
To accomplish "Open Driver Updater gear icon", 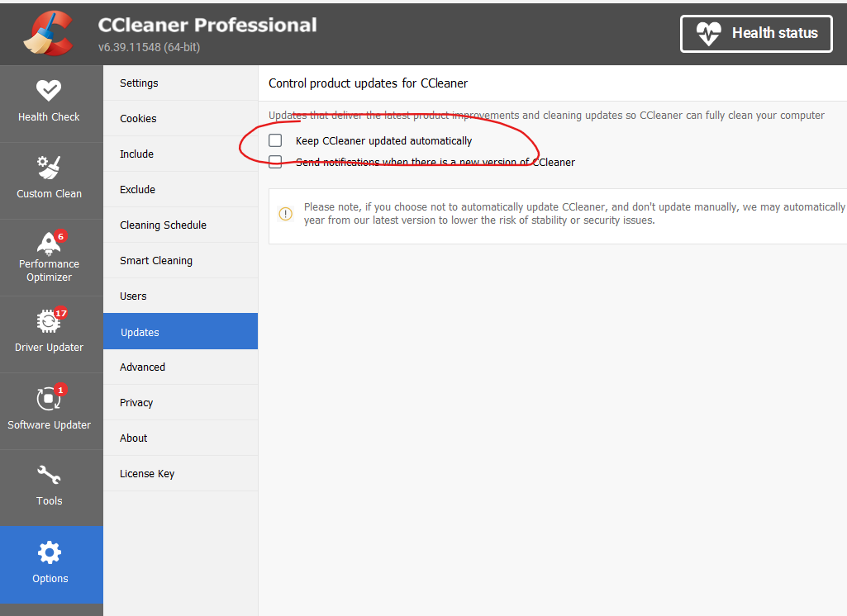I will 49,321.
